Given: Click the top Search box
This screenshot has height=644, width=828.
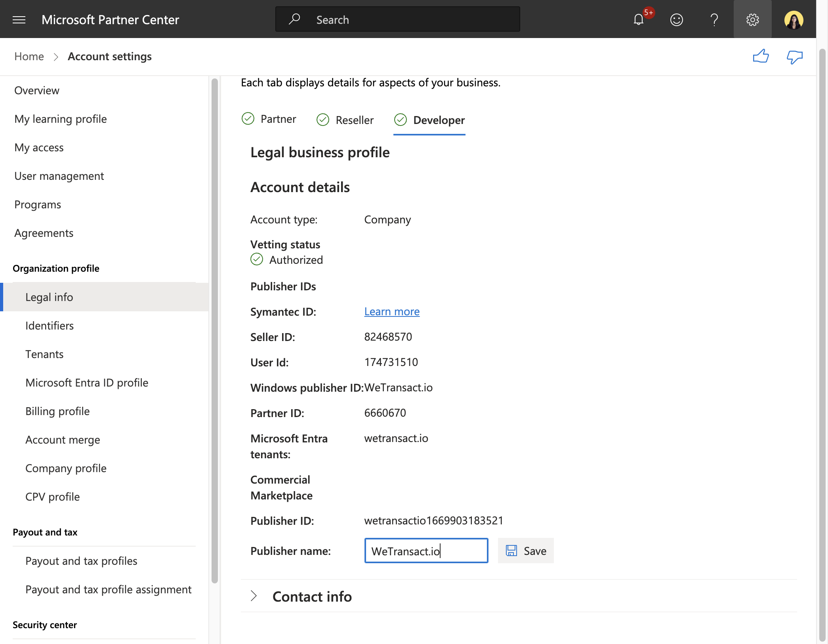Looking at the screenshot, I should pyautogui.click(x=397, y=19).
